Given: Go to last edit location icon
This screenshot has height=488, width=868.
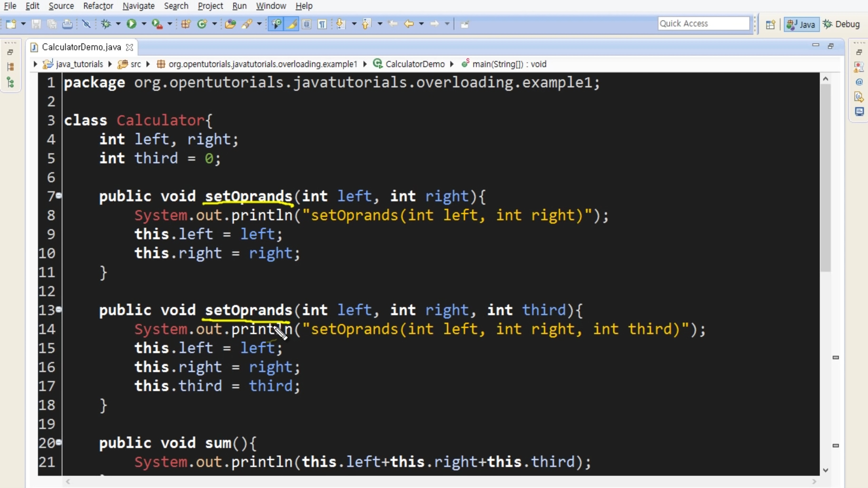Looking at the screenshot, I should coord(393,24).
